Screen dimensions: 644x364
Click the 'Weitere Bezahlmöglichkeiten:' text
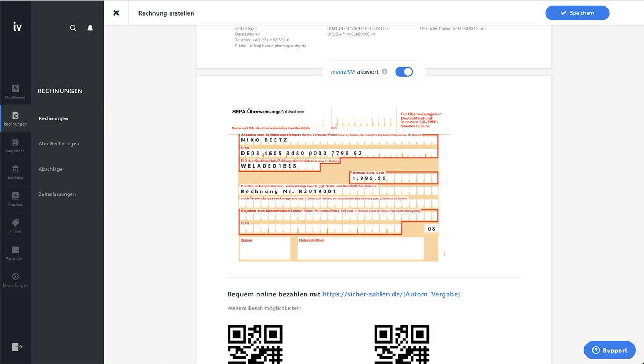pyautogui.click(x=264, y=308)
